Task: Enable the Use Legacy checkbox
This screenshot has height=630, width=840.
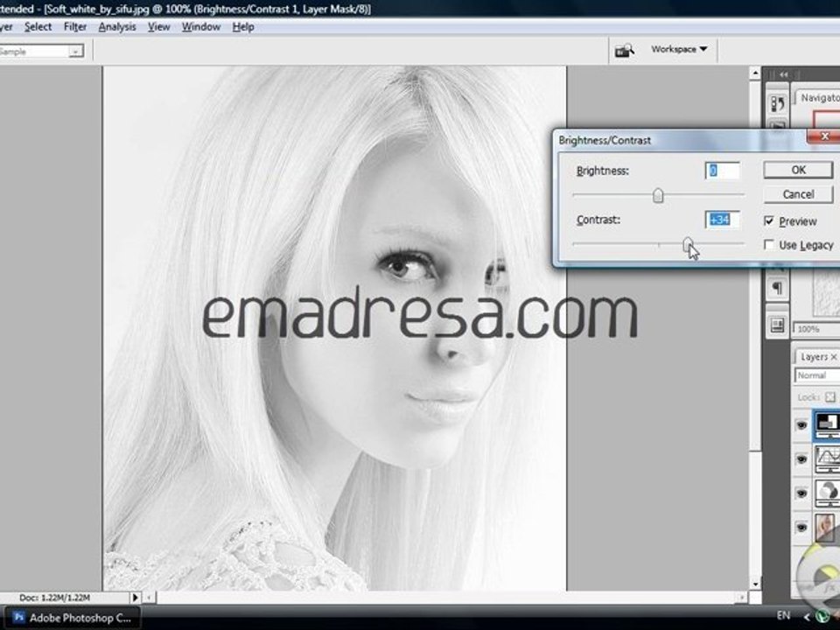Action: tap(769, 245)
